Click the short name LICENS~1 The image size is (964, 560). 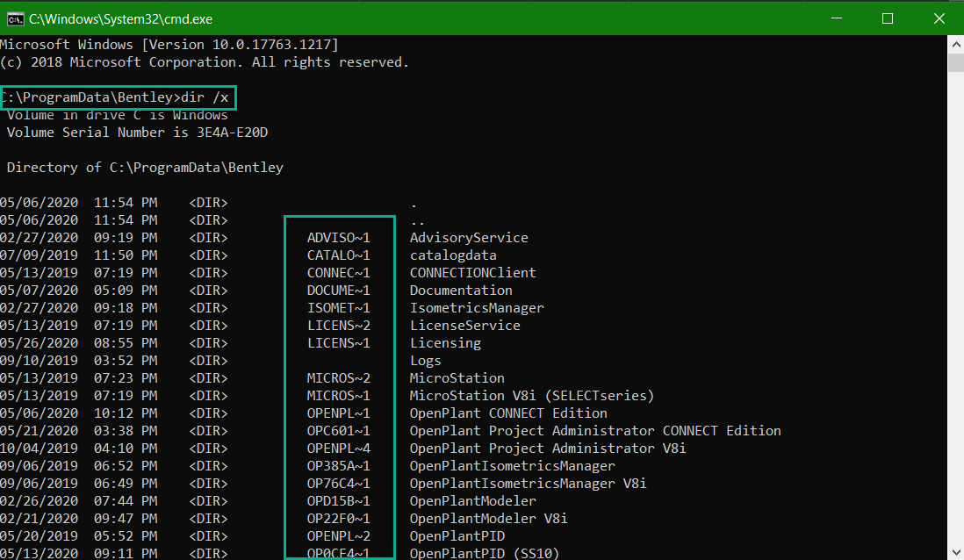339,343
